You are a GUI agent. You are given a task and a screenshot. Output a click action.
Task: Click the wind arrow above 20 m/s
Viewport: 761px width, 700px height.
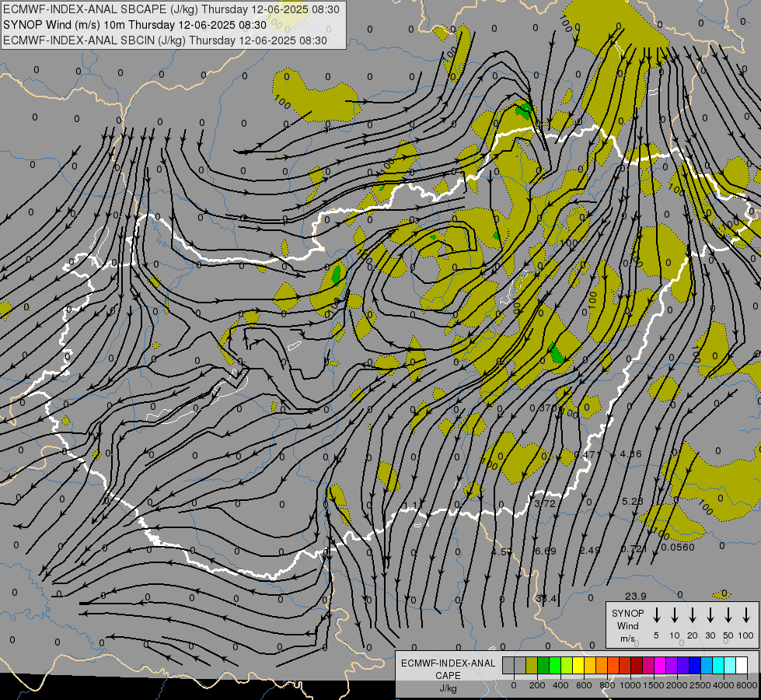(692, 615)
